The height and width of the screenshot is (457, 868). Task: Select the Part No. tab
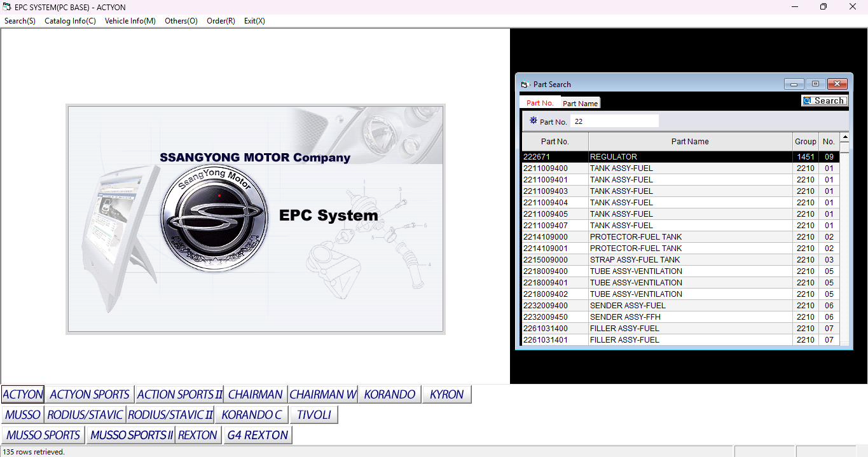(540, 102)
